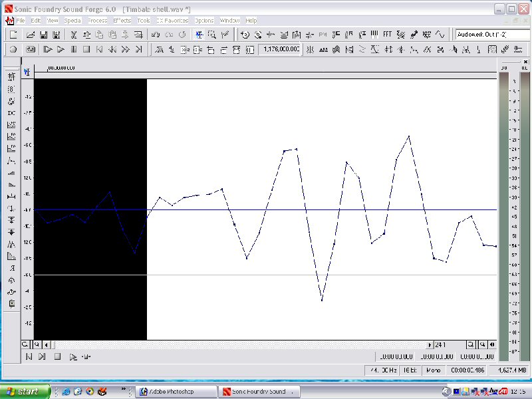Open the Process menu
This screenshot has height=399, width=532.
97,21
